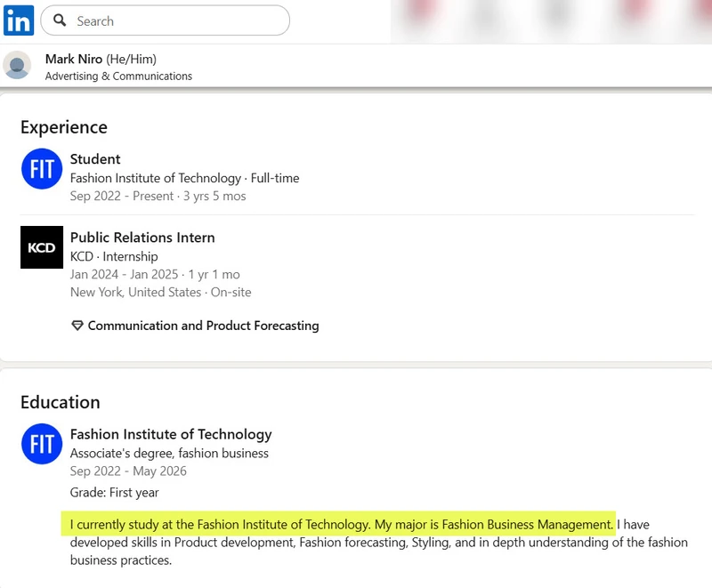Open Fashion Institute of Technology education title
The width and height of the screenshot is (712, 588).
click(171, 434)
